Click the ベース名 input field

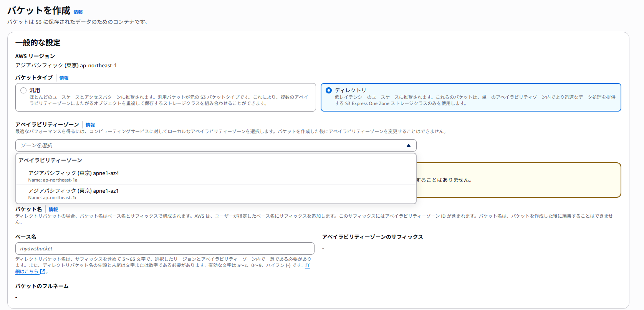[x=165, y=248]
